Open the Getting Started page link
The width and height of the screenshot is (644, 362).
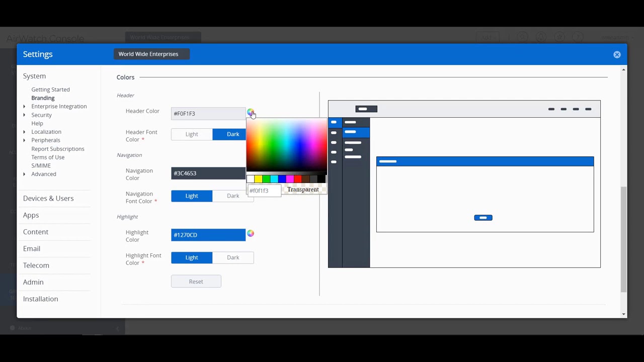[x=50, y=89]
